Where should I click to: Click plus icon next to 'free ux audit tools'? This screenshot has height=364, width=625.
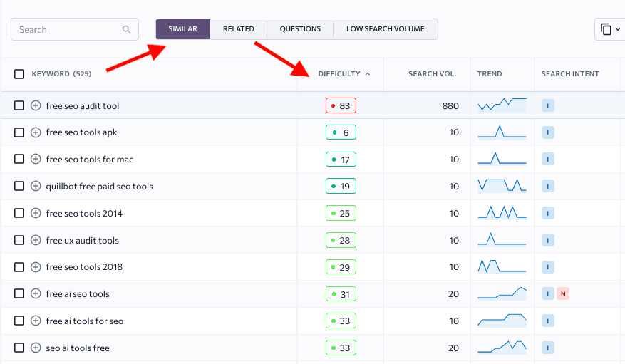[x=36, y=241]
